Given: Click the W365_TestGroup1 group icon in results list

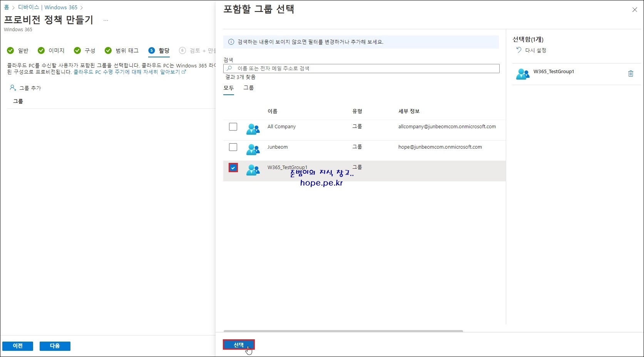Looking at the screenshot, I should click(x=253, y=170).
